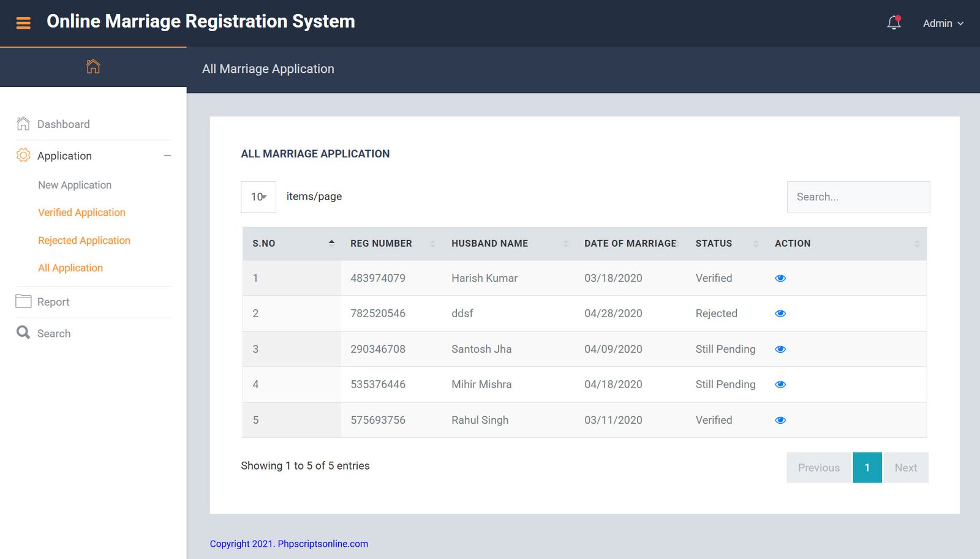980x559 pixels.
Task: Click the Previous pagination button
Action: [819, 468]
